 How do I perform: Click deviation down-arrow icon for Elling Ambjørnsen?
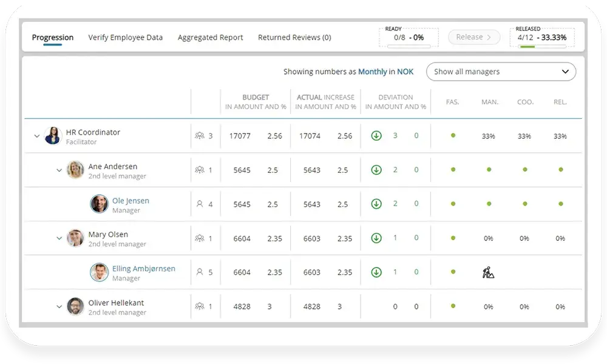point(376,272)
